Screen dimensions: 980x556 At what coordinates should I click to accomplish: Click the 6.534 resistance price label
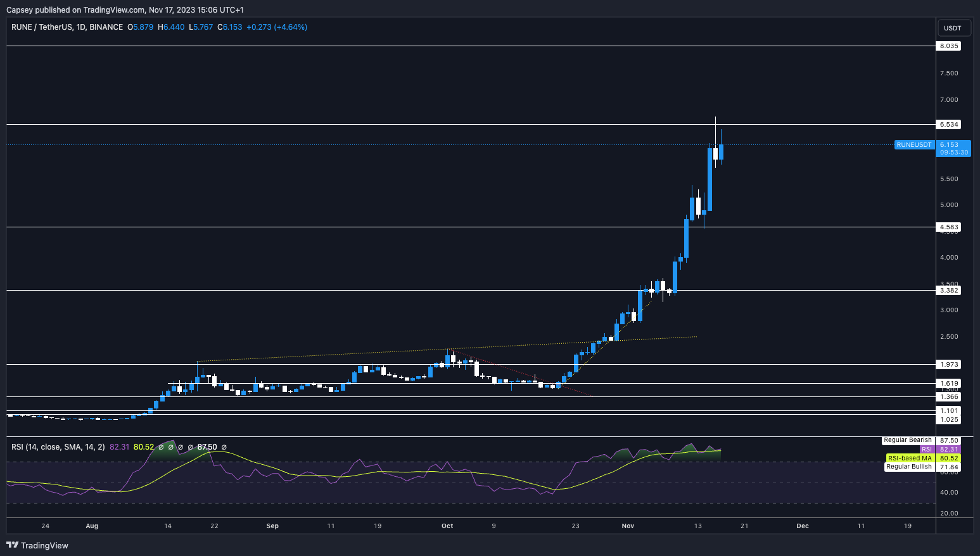pos(948,125)
